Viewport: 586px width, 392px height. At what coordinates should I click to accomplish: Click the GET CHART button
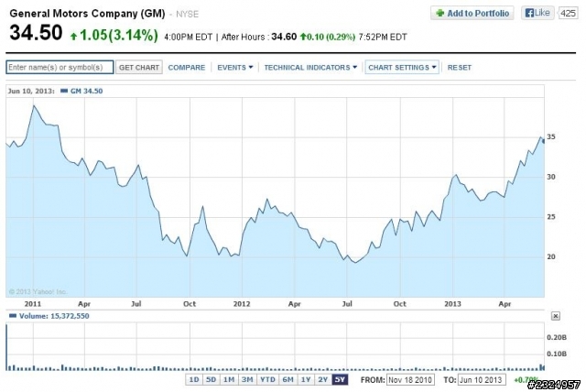(139, 67)
